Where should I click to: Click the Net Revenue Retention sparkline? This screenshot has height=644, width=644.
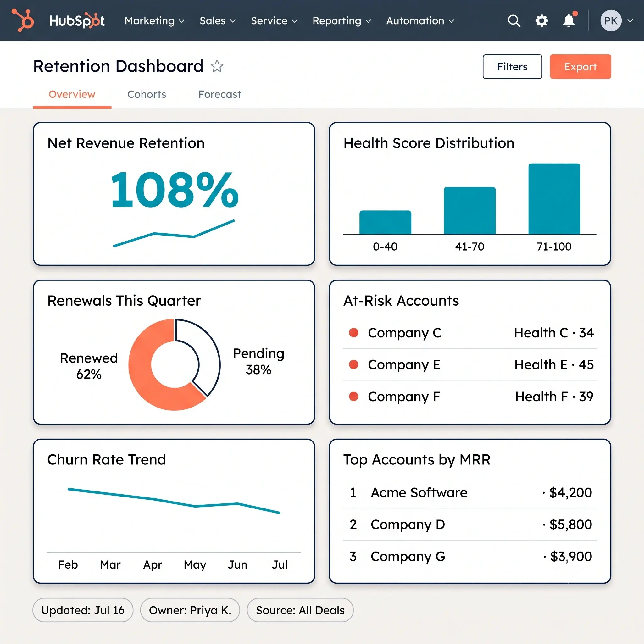(x=174, y=233)
